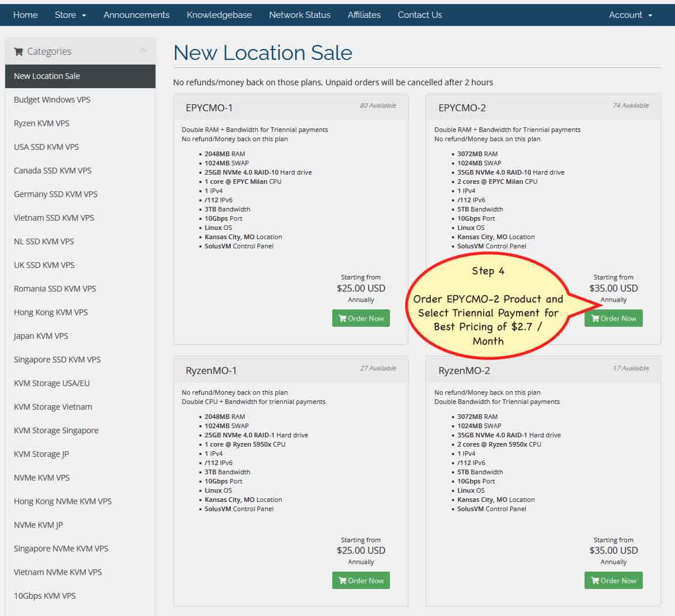
Task: Click the shopping cart icon beside Categories
Action: point(18,52)
